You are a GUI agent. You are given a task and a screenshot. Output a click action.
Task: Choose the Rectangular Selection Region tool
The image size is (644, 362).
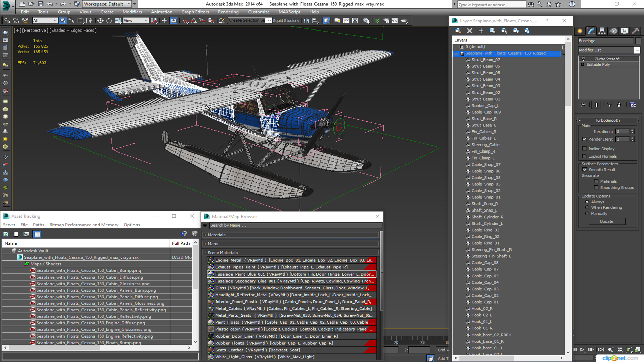(x=80, y=21)
